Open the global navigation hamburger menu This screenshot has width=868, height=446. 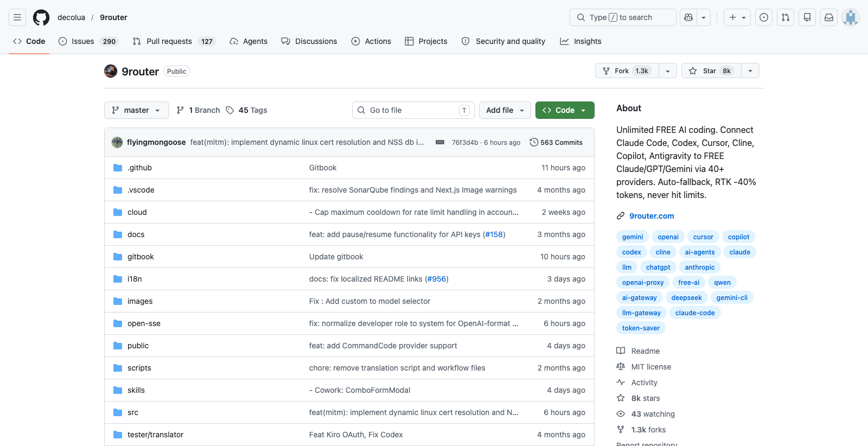[x=17, y=17]
